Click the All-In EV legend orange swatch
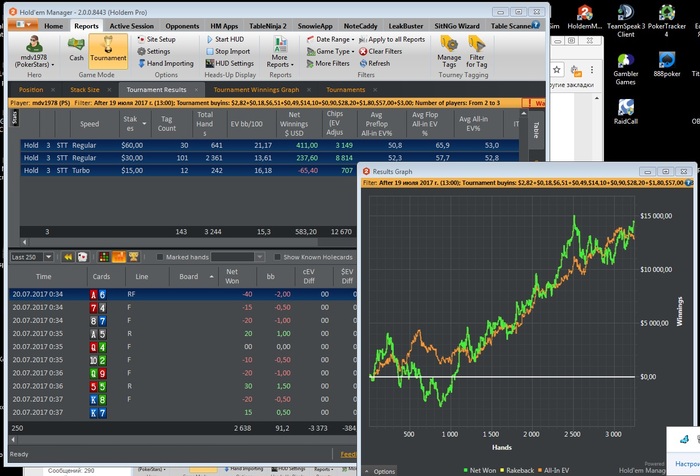This screenshot has height=476, width=700. coord(540,470)
